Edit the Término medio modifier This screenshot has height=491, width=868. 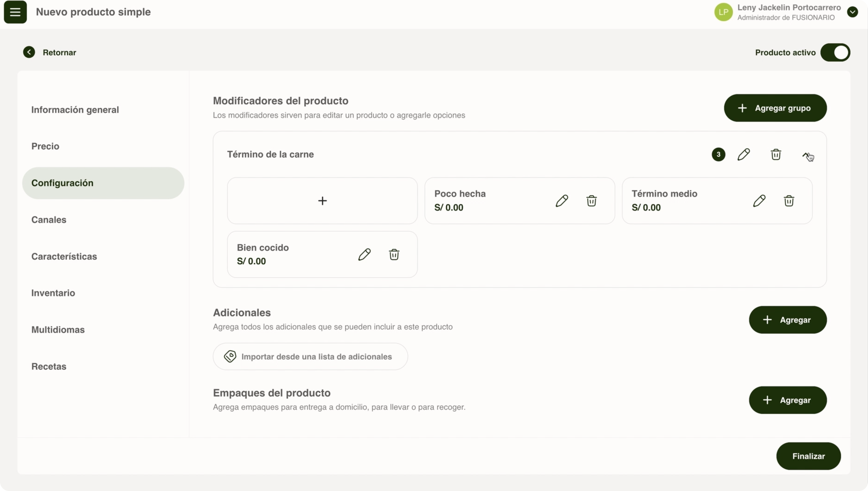click(759, 201)
